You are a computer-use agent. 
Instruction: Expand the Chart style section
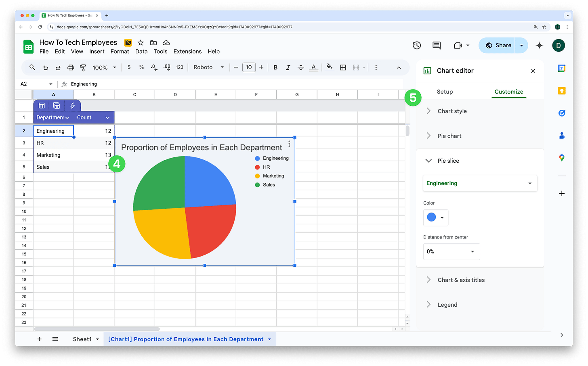(x=452, y=111)
